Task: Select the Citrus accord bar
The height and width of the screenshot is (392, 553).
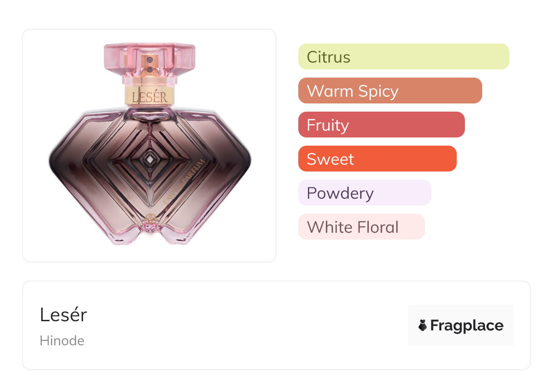Action: click(x=403, y=57)
